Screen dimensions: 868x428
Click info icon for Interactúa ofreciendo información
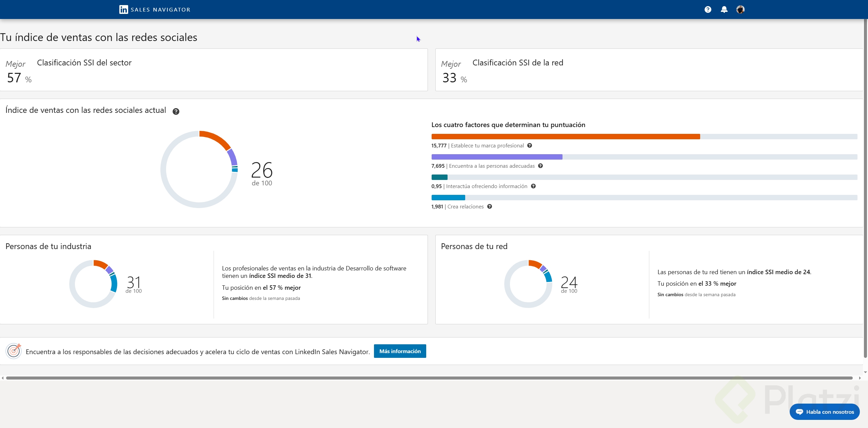[533, 186]
